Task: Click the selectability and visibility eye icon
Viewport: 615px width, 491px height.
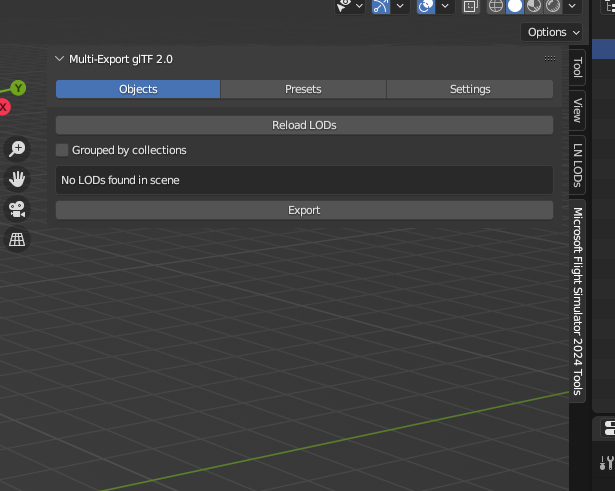Action: [x=344, y=5]
